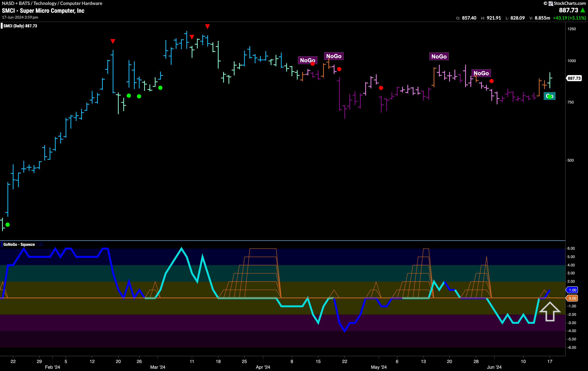
Task: Click the NoGo label above the April 18 bar
Action: (x=334, y=56)
